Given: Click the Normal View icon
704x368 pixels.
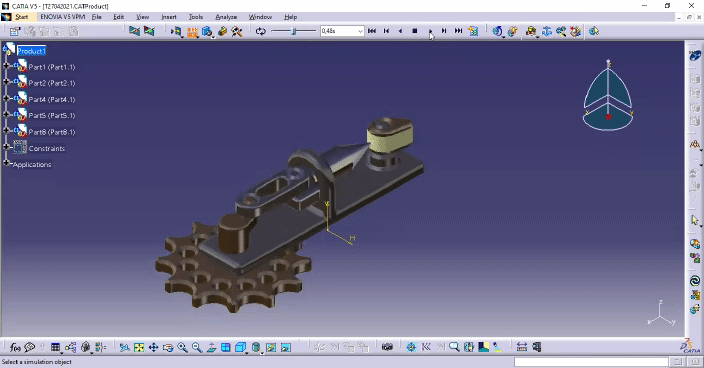Looking at the screenshot, I should pyautogui.click(x=211, y=347).
